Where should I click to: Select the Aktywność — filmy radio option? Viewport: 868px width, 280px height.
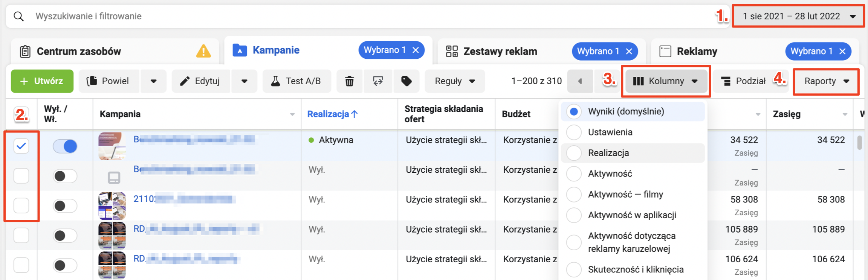(x=574, y=194)
